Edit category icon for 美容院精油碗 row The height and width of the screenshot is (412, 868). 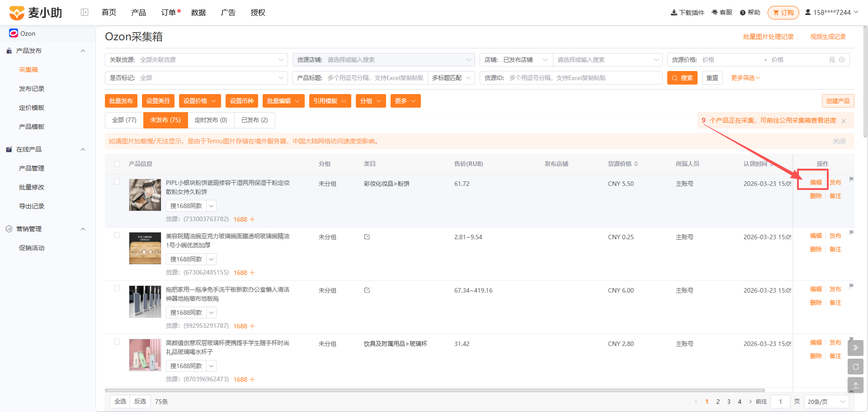tap(367, 237)
